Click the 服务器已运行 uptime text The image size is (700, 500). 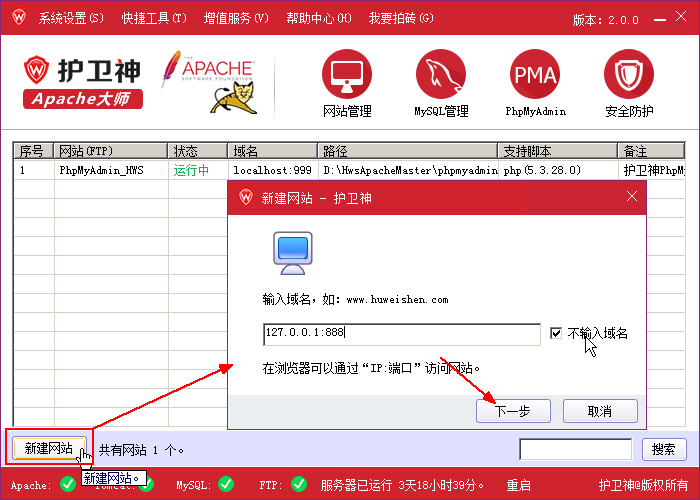point(402,485)
